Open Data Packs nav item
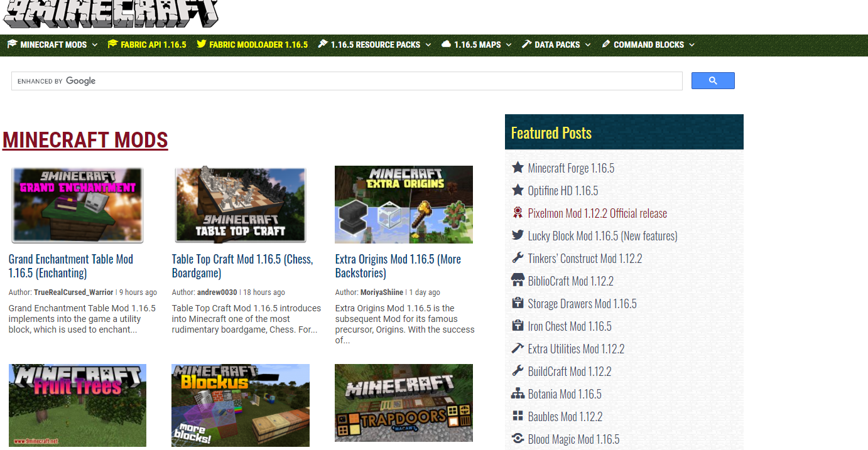This screenshot has height=450, width=868. (x=557, y=45)
